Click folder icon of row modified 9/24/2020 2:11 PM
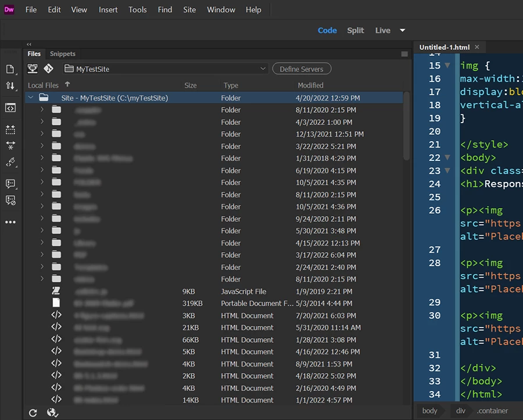523x420 pixels. click(x=56, y=218)
